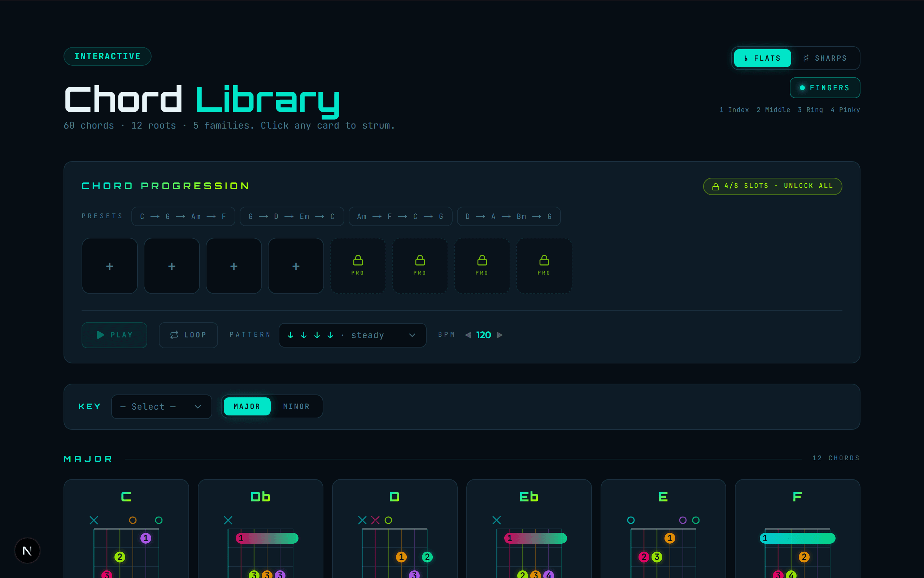Click the seventh slot's PRO lock
This screenshot has width=924, height=578.
tap(482, 266)
